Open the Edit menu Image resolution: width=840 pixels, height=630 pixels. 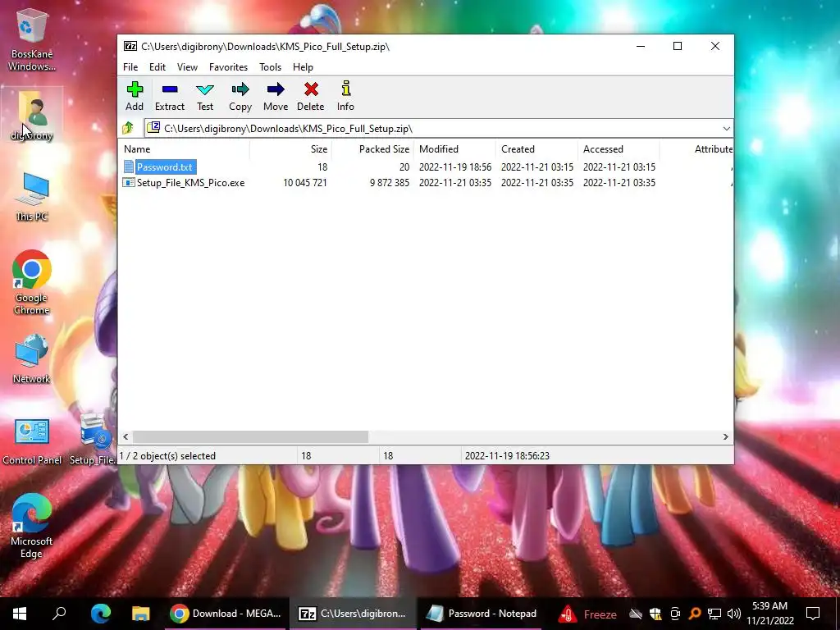tap(157, 67)
